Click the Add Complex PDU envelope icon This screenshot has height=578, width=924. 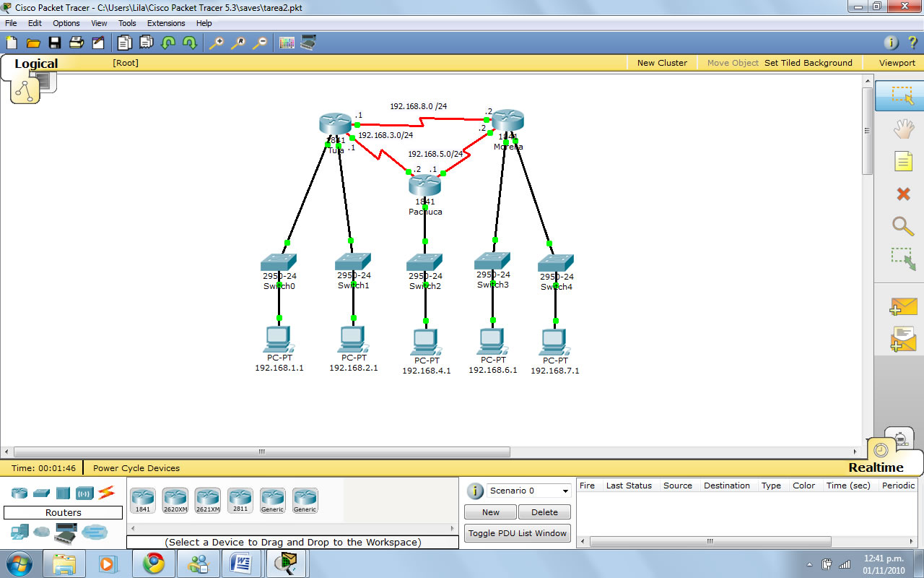click(x=903, y=339)
